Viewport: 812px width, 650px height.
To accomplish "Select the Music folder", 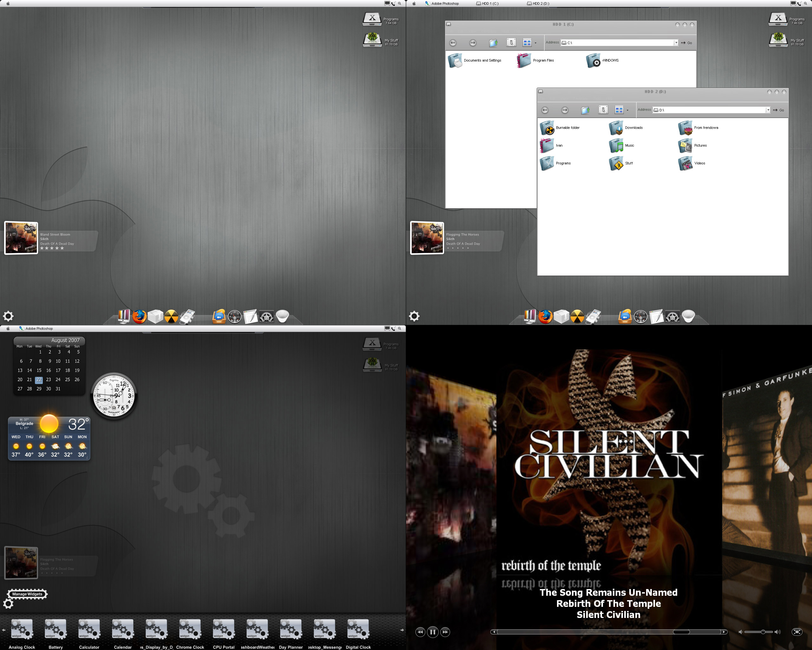I will [622, 145].
